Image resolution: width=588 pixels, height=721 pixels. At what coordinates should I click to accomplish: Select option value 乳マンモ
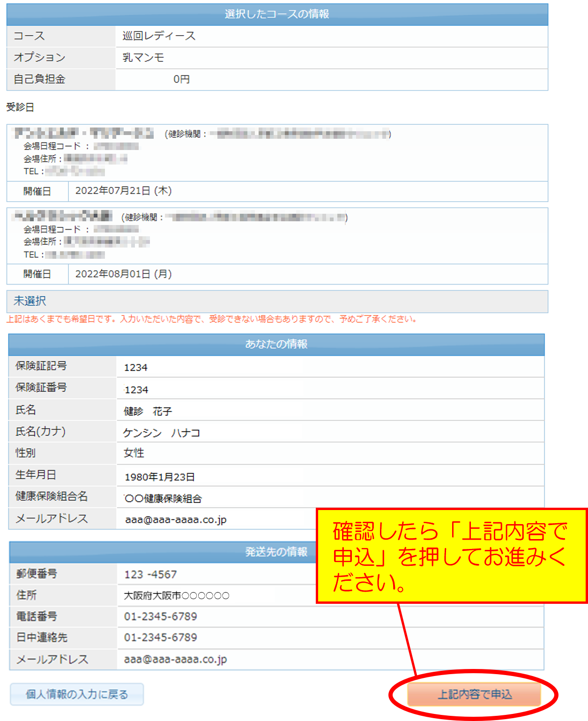point(143,58)
